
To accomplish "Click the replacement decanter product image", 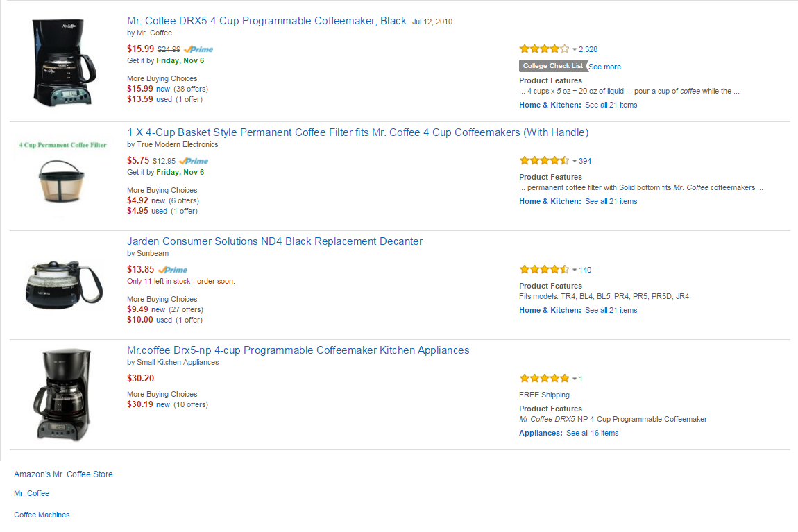I will point(64,285).
